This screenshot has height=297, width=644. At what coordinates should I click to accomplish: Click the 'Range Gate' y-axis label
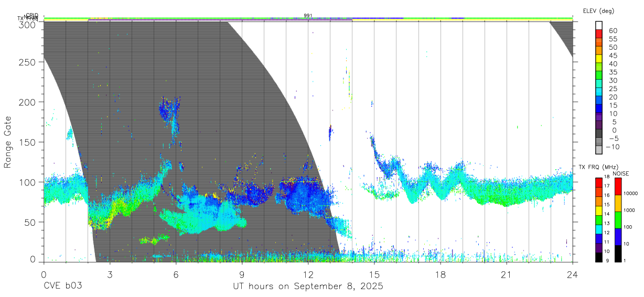coord(8,142)
